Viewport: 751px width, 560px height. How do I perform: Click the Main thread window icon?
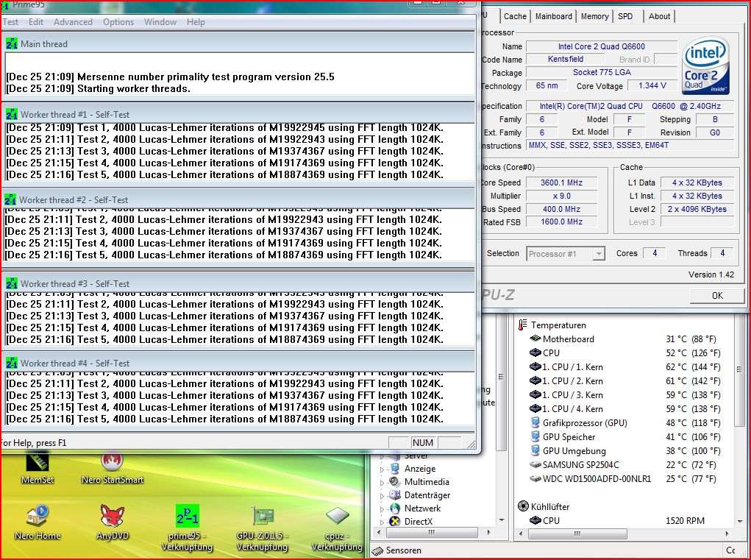(x=12, y=44)
